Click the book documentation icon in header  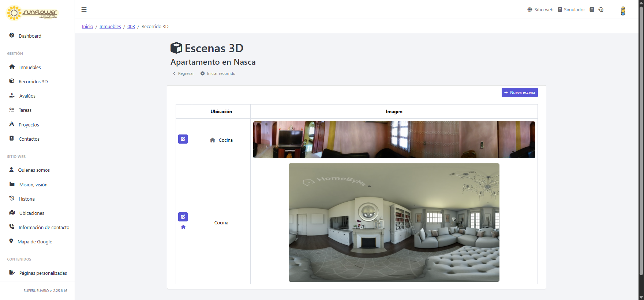(592, 10)
